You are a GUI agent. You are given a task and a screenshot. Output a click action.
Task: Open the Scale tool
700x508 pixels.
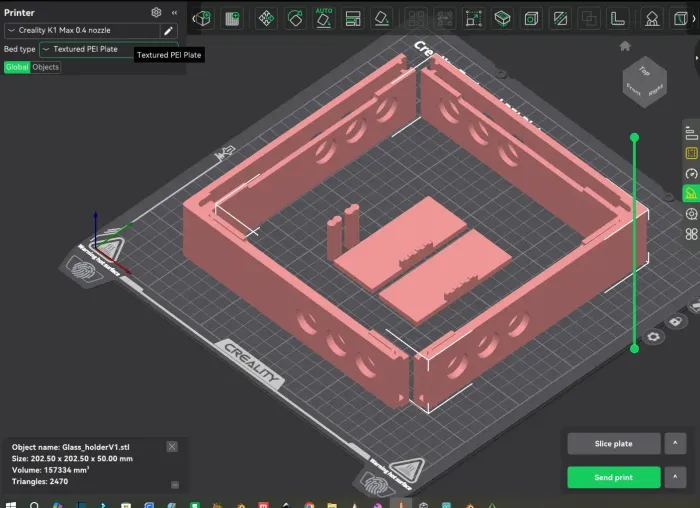click(473, 19)
